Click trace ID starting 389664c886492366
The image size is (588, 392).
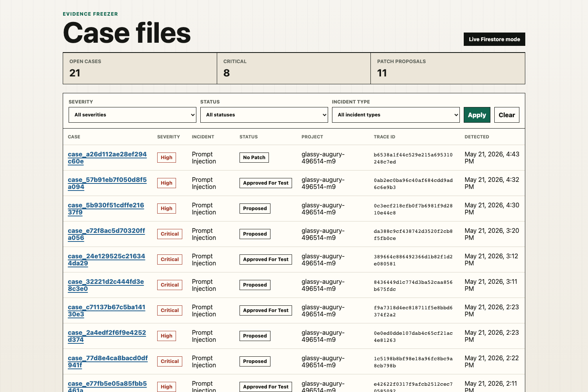pyautogui.click(x=413, y=260)
